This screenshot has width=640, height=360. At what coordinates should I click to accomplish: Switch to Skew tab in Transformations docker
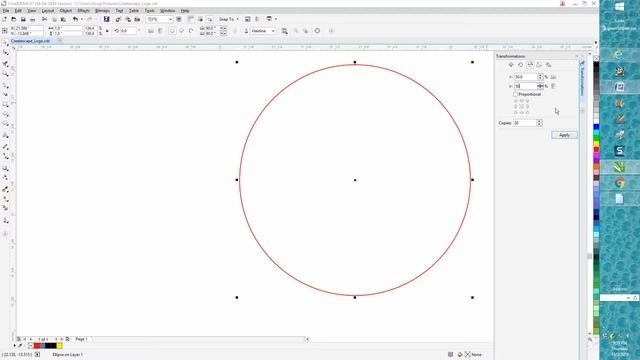click(x=549, y=65)
